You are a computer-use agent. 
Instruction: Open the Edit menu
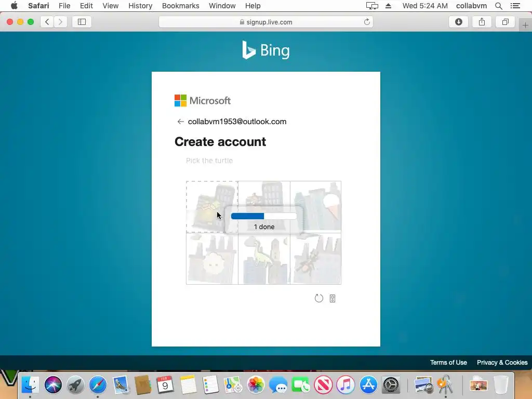(86, 6)
